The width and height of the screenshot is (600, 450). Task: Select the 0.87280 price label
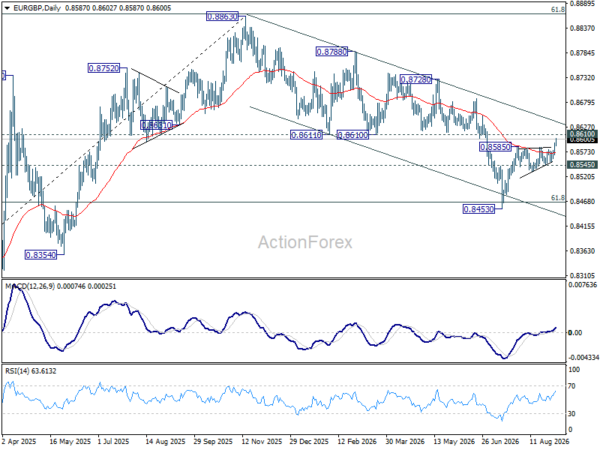point(416,79)
